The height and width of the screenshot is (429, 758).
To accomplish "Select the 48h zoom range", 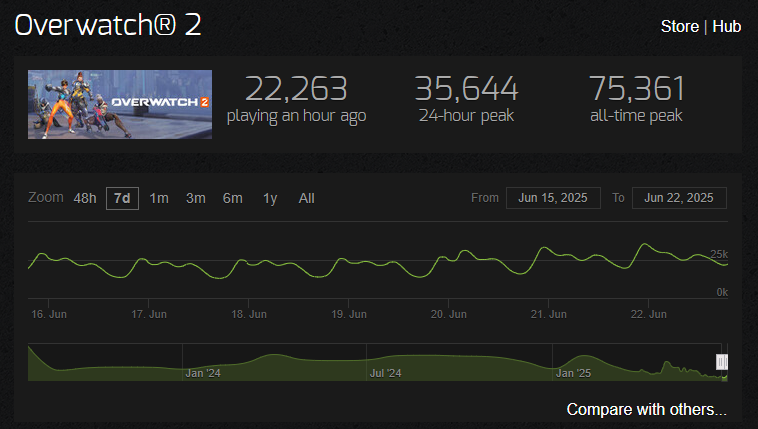I will (x=85, y=198).
